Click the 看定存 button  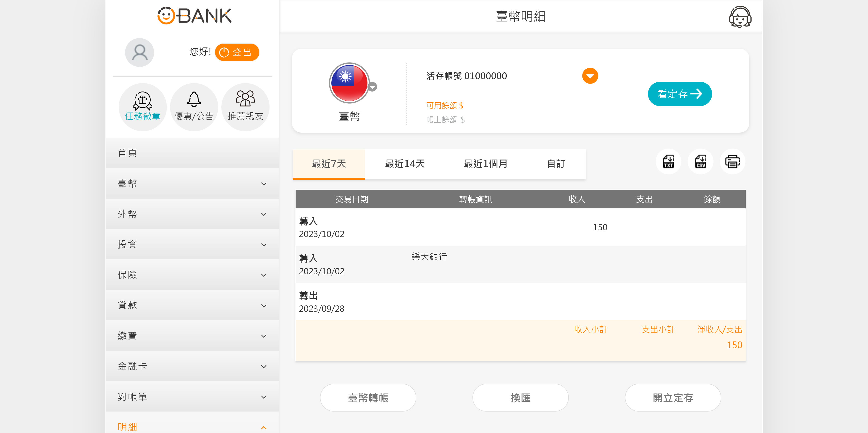pyautogui.click(x=680, y=94)
